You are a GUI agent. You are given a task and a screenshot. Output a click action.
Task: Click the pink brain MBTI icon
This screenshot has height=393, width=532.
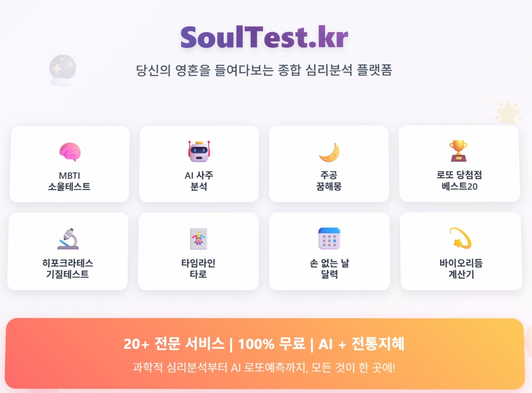pos(70,152)
